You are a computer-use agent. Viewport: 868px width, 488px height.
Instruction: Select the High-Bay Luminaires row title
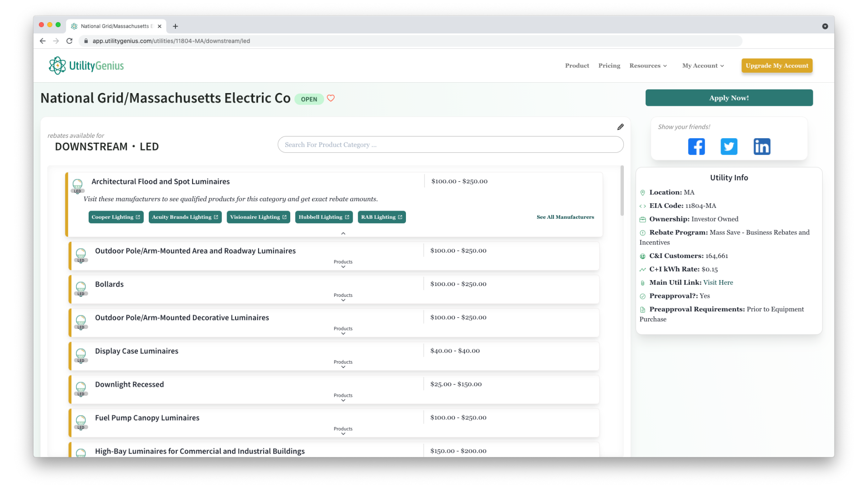(x=199, y=451)
